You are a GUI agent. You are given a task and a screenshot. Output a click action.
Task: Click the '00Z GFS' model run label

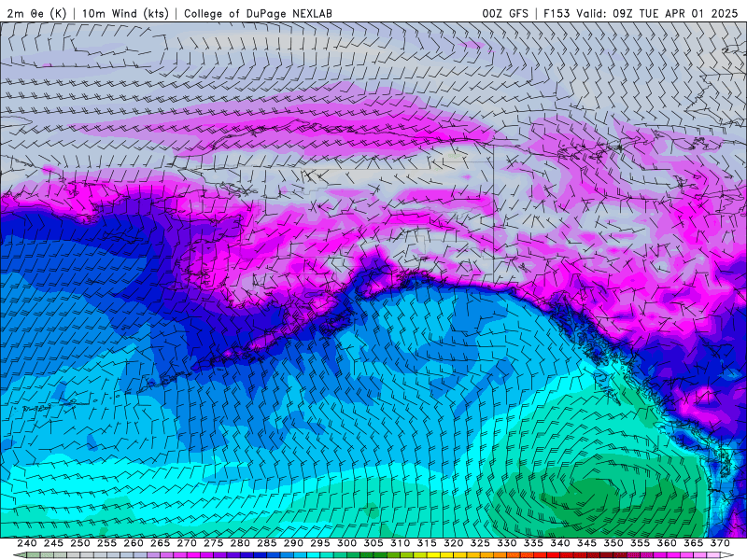click(505, 13)
